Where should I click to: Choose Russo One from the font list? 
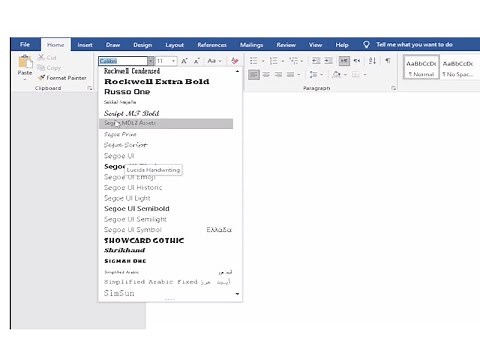[x=166, y=91]
